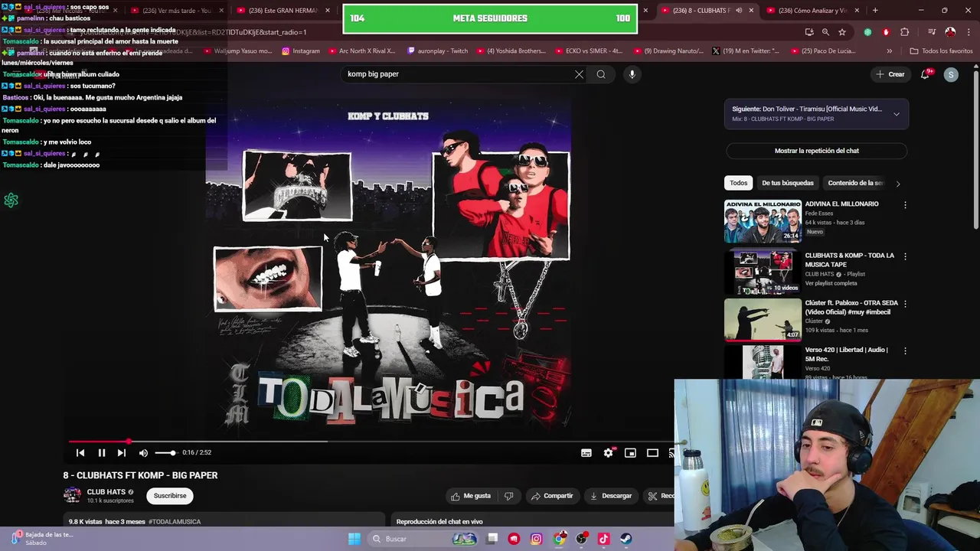Mute the video volume
The width and height of the screenshot is (980, 551).
click(143, 453)
